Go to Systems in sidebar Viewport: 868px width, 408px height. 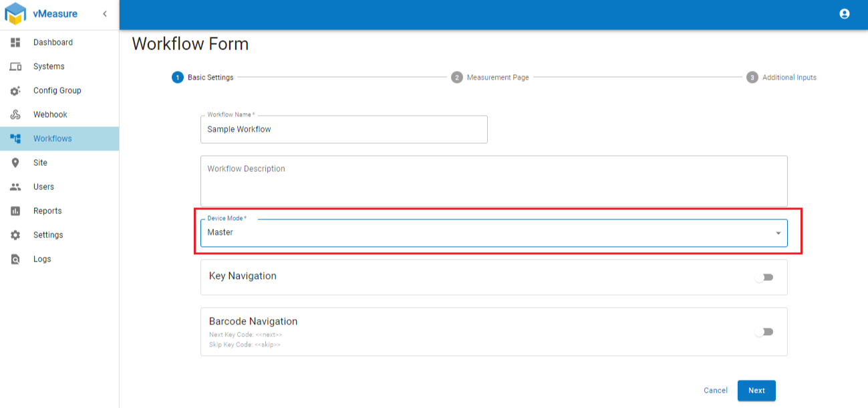(59, 66)
